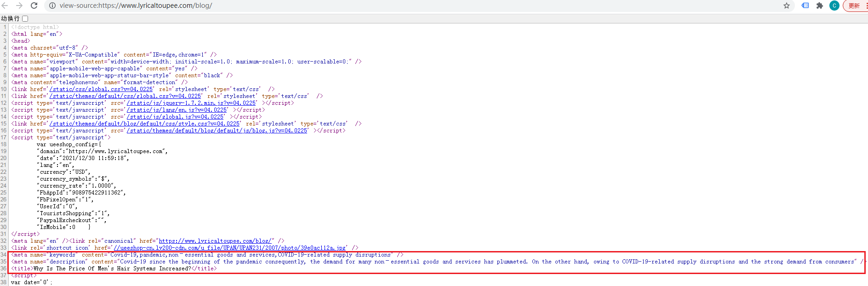
Task: Reload the view-source page
Action: coord(34,6)
